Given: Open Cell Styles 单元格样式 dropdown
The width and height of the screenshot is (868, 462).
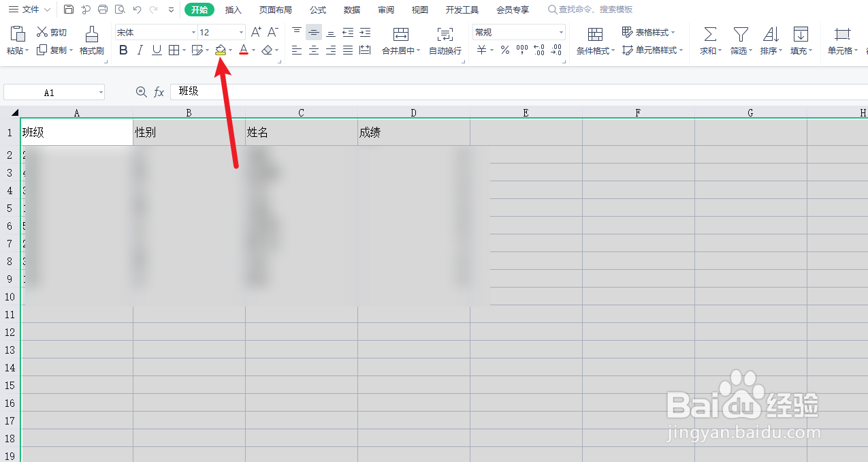Looking at the screenshot, I should click(652, 50).
